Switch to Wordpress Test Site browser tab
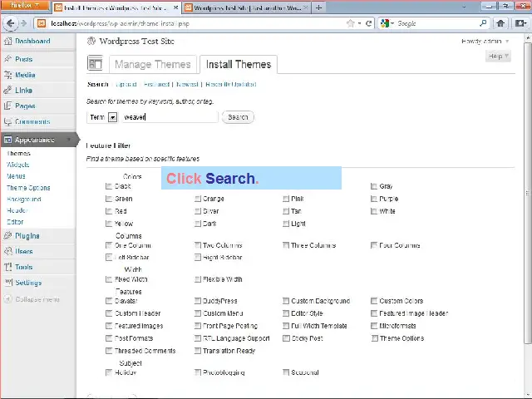 (x=247, y=7)
